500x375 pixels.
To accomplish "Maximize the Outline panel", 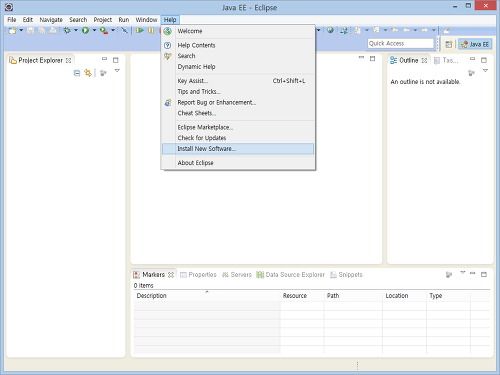I will click(484, 60).
